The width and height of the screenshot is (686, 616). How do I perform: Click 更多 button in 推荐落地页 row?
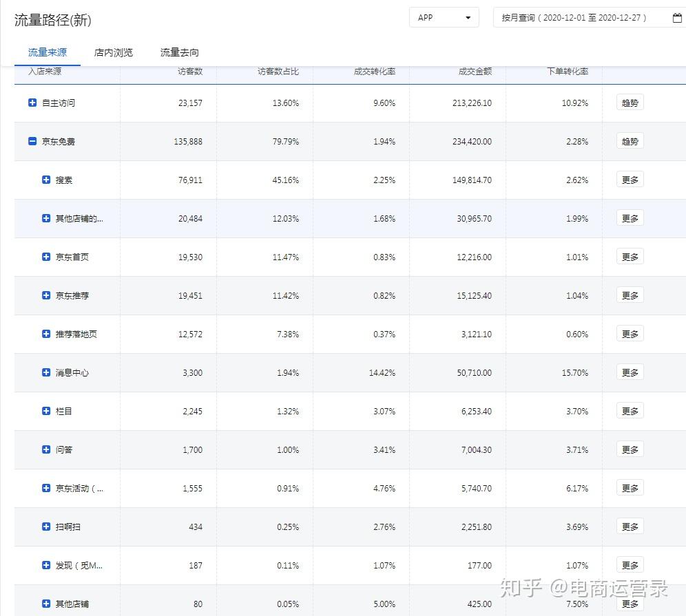click(630, 334)
